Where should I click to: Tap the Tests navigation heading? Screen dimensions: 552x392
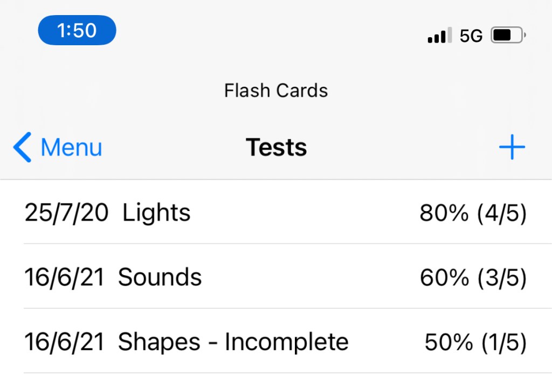pos(276,148)
